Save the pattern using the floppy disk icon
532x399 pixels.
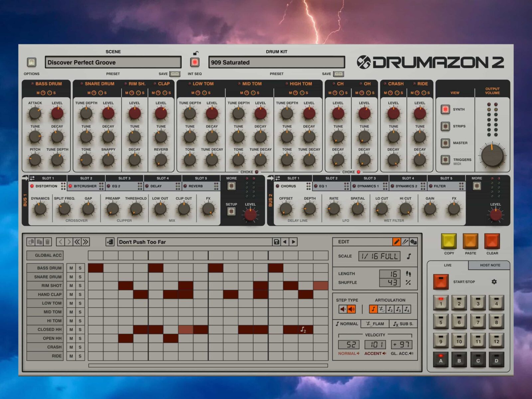(276, 242)
